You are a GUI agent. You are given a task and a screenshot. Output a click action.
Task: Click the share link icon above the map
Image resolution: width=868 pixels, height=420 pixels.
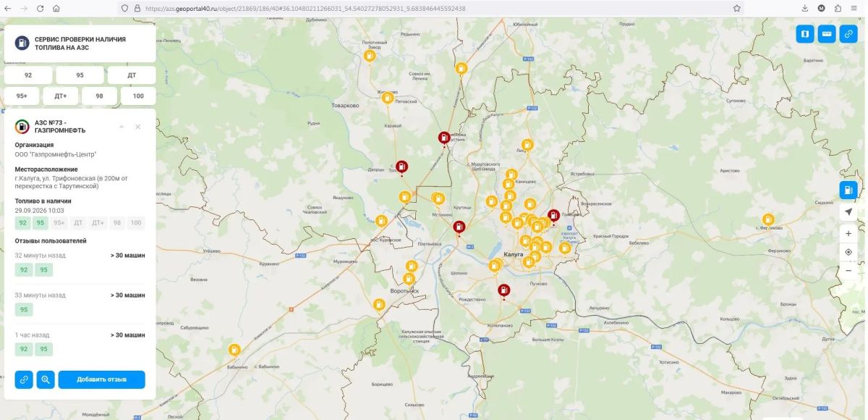tap(848, 34)
